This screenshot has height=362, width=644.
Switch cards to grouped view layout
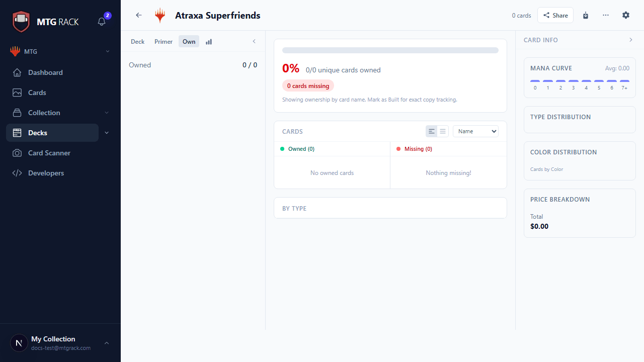432,131
